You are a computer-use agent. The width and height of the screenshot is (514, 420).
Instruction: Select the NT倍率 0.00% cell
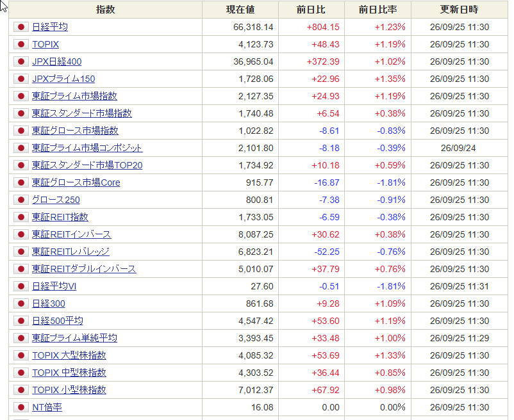[393, 408]
